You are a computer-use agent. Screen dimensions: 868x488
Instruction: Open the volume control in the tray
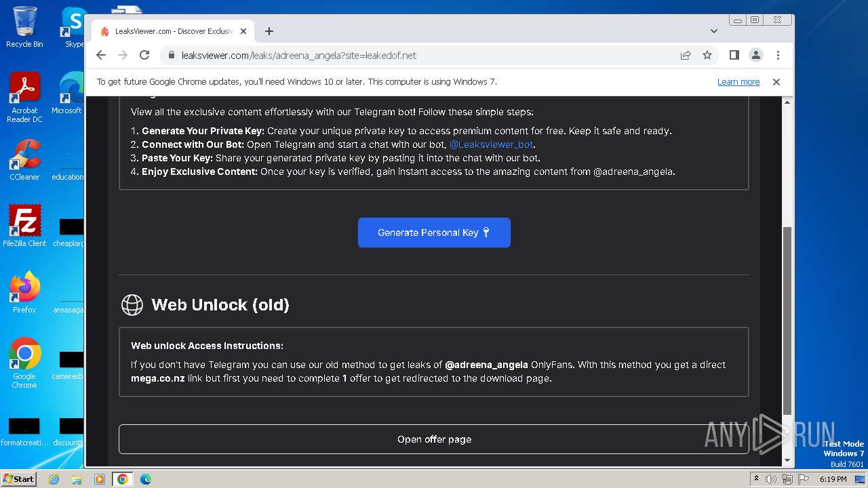click(x=771, y=479)
